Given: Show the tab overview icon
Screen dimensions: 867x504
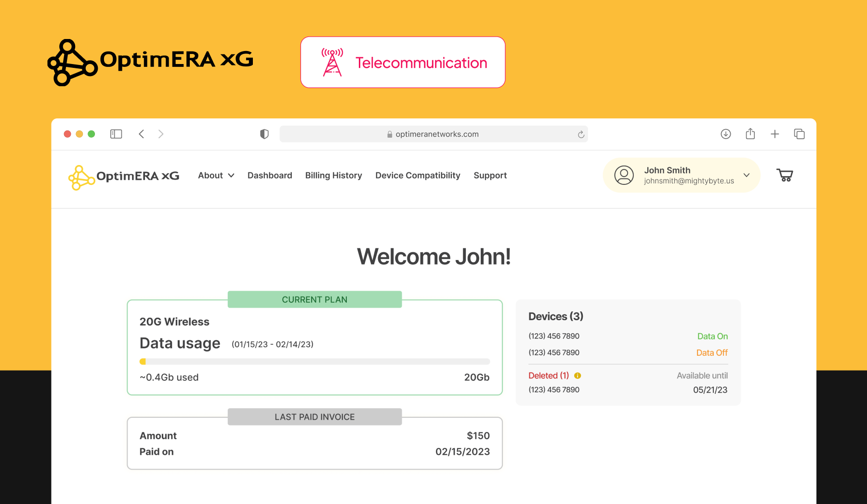Looking at the screenshot, I should [799, 134].
